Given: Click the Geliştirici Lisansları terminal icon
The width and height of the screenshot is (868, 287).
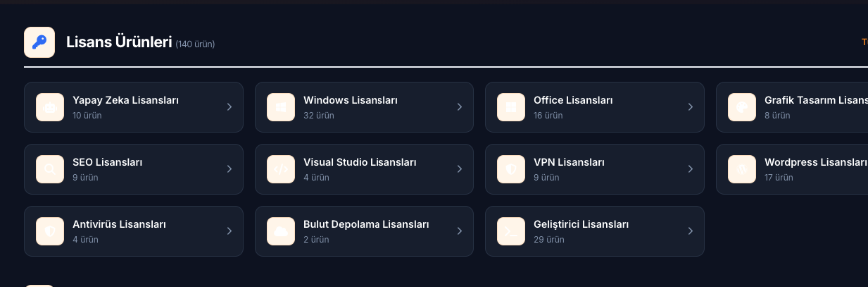Looking at the screenshot, I should click(511, 231).
